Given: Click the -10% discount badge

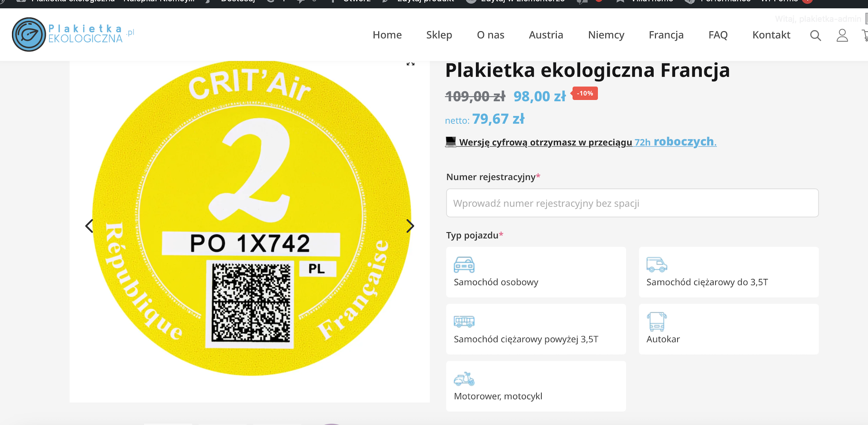Looking at the screenshot, I should [584, 93].
